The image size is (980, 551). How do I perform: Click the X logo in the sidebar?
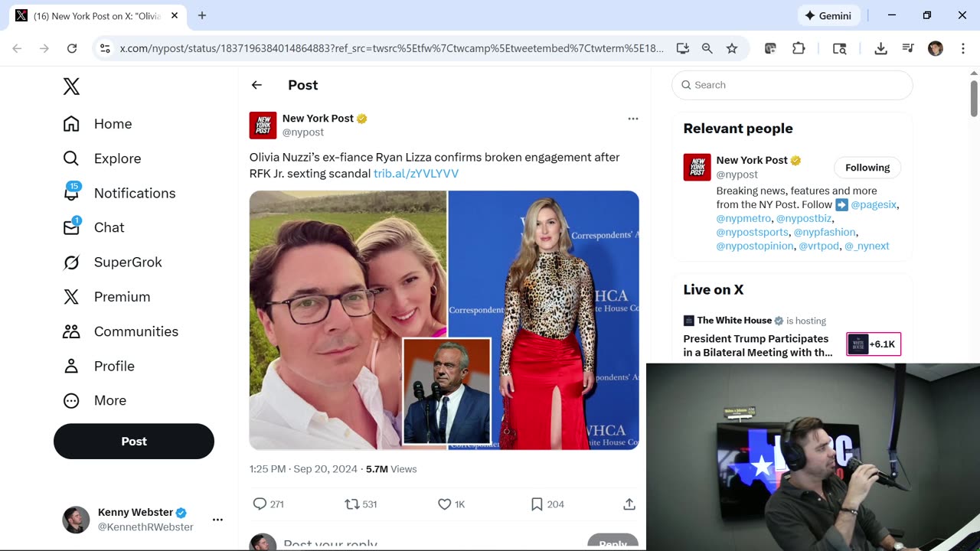pyautogui.click(x=71, y=86)
